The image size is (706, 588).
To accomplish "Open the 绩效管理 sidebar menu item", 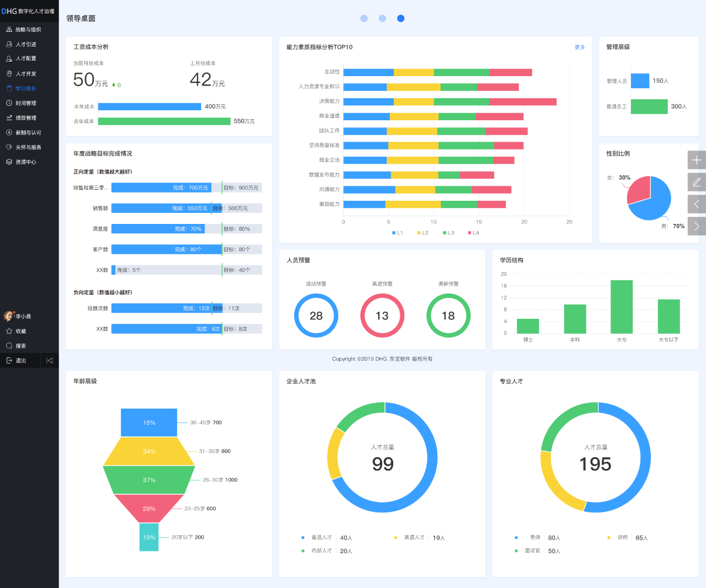I will (25, 118).
